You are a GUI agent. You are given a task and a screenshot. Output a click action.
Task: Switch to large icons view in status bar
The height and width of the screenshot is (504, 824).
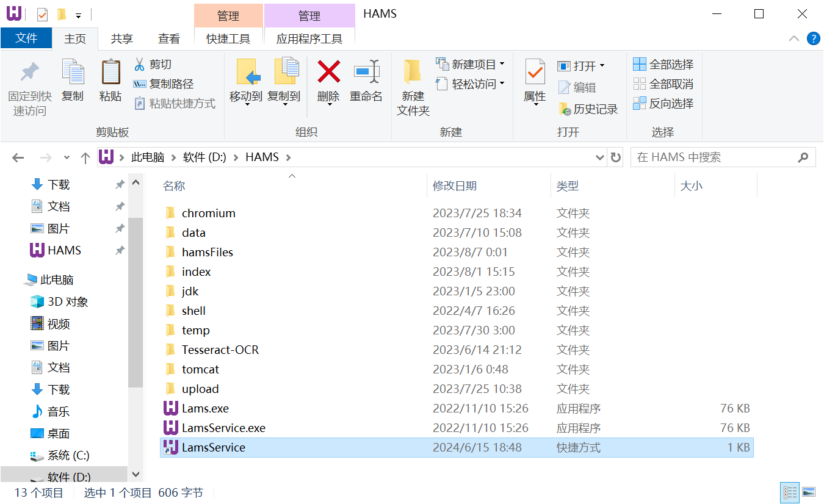pyautogui.click(x=809, y=492)
